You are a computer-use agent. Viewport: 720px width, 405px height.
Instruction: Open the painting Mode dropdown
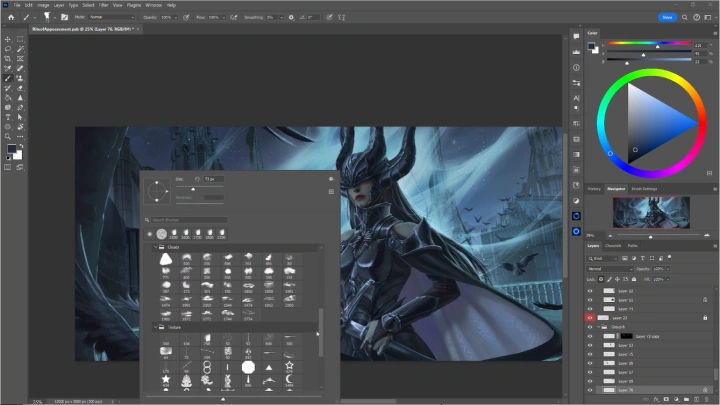112,17
